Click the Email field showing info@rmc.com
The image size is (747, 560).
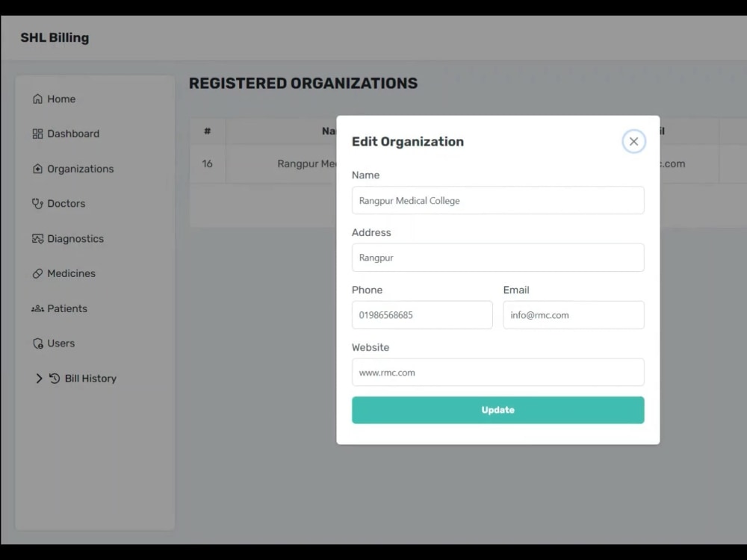coord(573,314)
